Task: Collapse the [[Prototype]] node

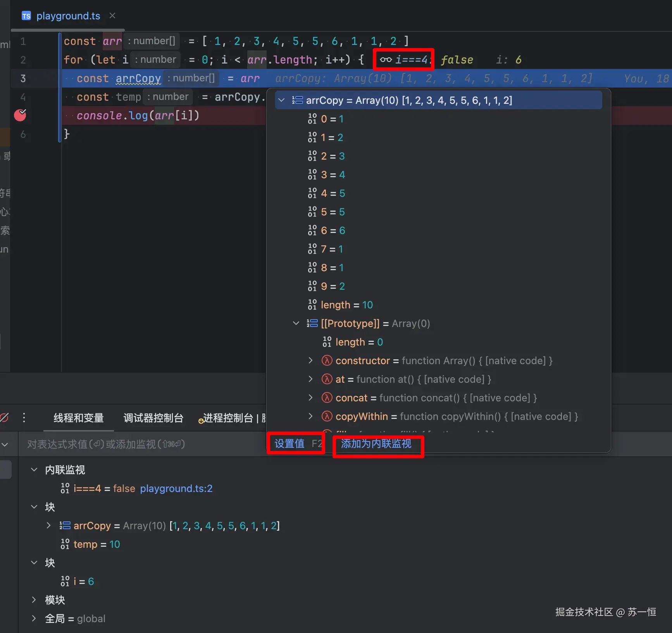Action: (x=296, y=323)
